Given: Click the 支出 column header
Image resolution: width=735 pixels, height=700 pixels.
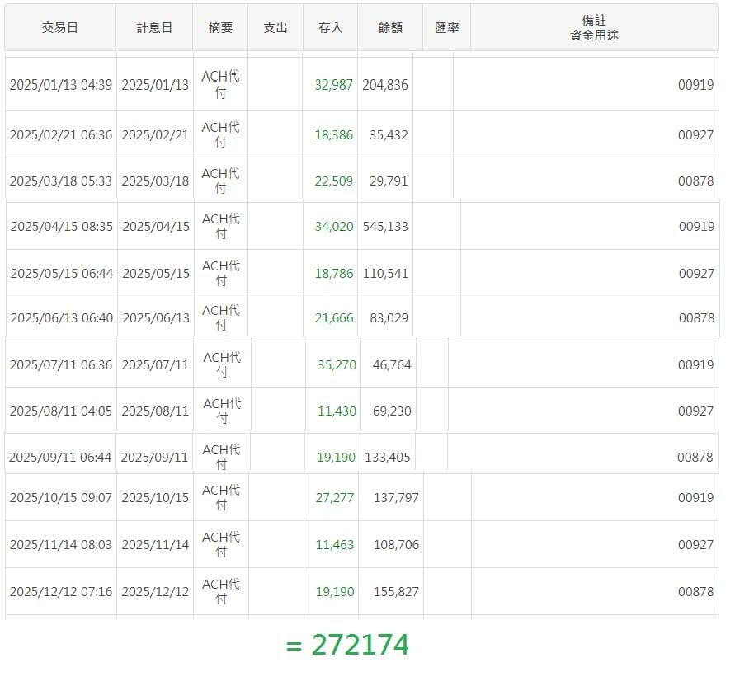Looking at the screenshot, I should point(276,27).
